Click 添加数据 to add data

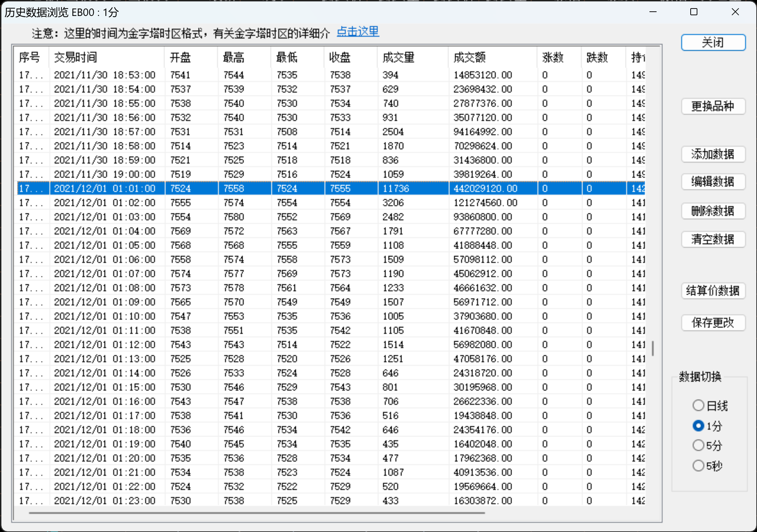pyautogui.click(x=713, y=154)
